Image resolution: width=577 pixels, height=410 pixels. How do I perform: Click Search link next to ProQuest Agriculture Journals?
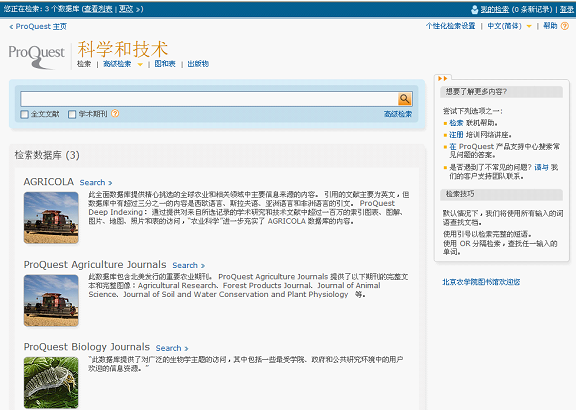click(188, 265)
